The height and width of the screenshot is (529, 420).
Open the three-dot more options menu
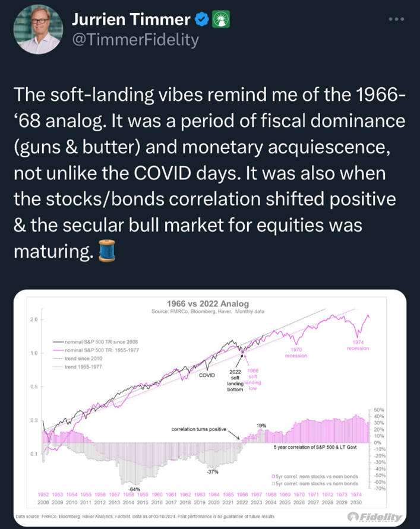pos(395,18)
